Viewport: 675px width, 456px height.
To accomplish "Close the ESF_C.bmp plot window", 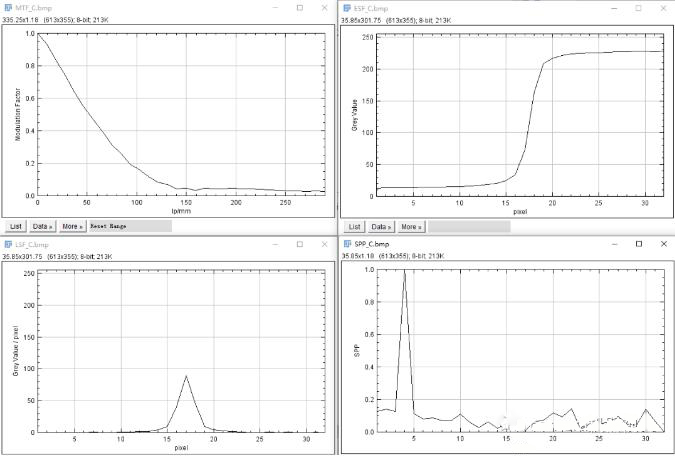I will (x=663, y=7).
